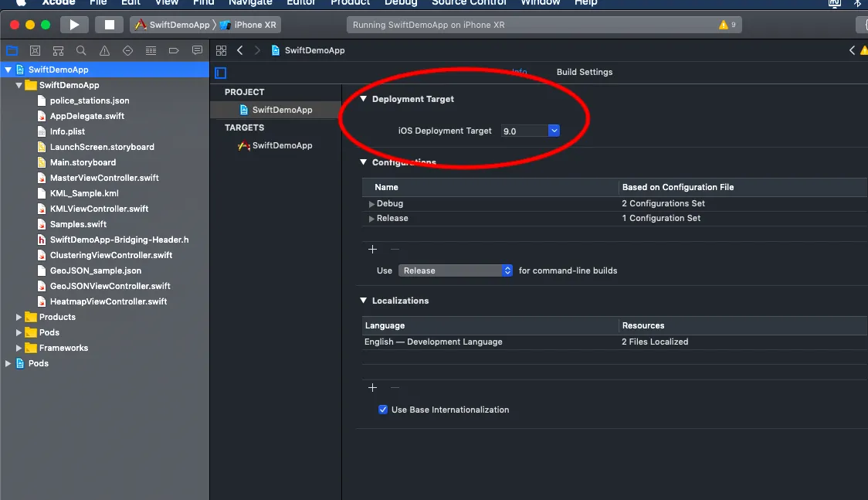Open the Test navigator diamond icon

[127, 51]
